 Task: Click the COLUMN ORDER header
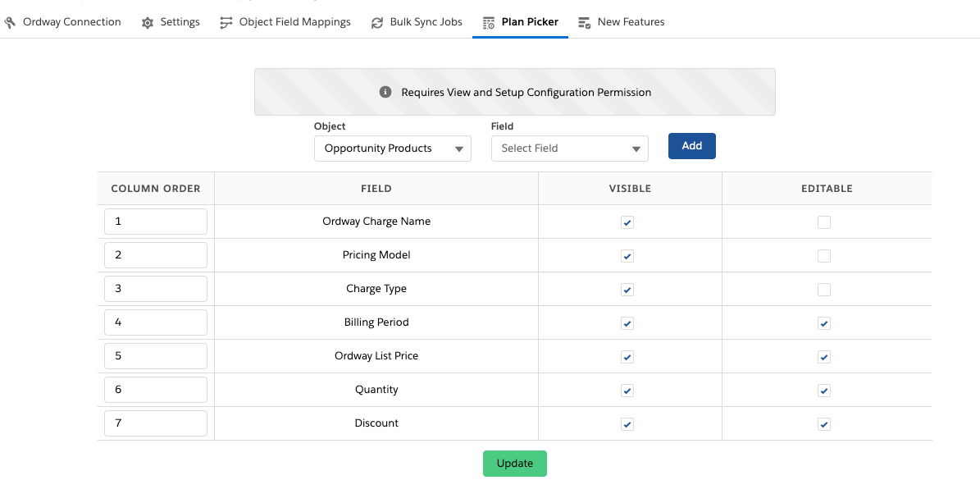click(156, 188)
